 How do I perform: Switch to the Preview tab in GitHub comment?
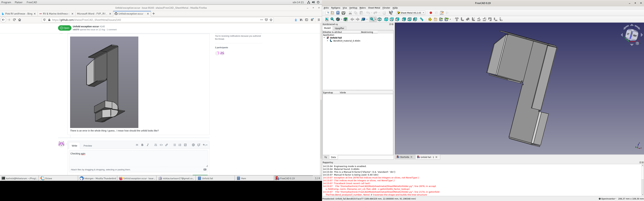[88, 146]
